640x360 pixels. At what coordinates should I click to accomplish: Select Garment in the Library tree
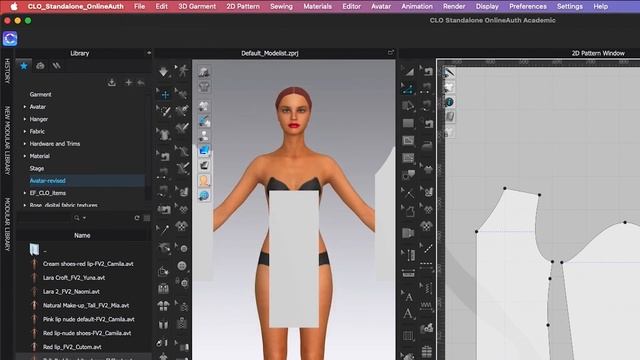point(40,94)
